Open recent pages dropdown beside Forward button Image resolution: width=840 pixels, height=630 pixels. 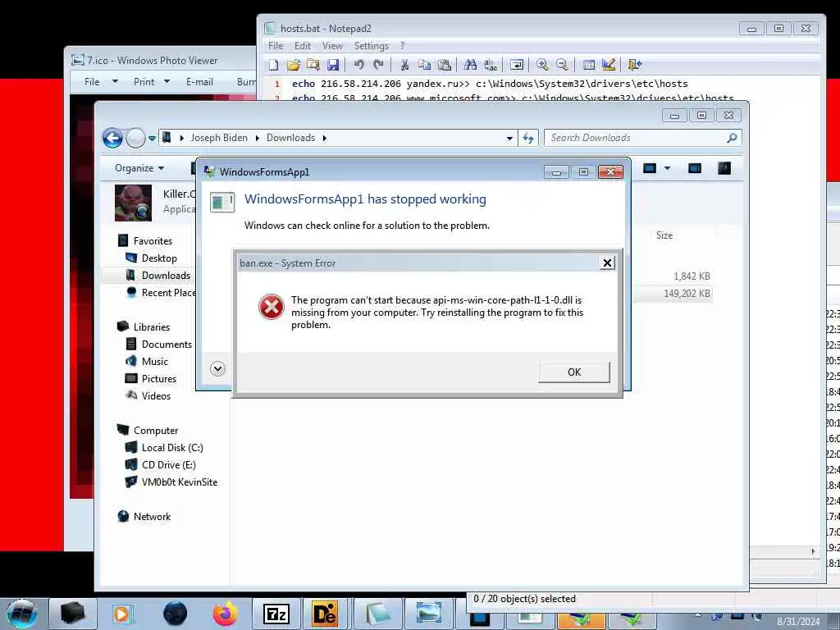coord(152,138)
